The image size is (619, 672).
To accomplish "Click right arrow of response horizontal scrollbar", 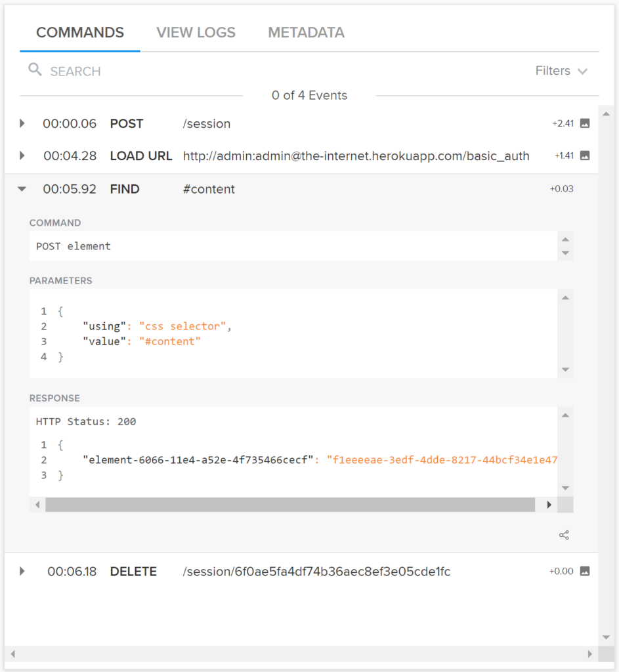I will [x=549, y=505].
